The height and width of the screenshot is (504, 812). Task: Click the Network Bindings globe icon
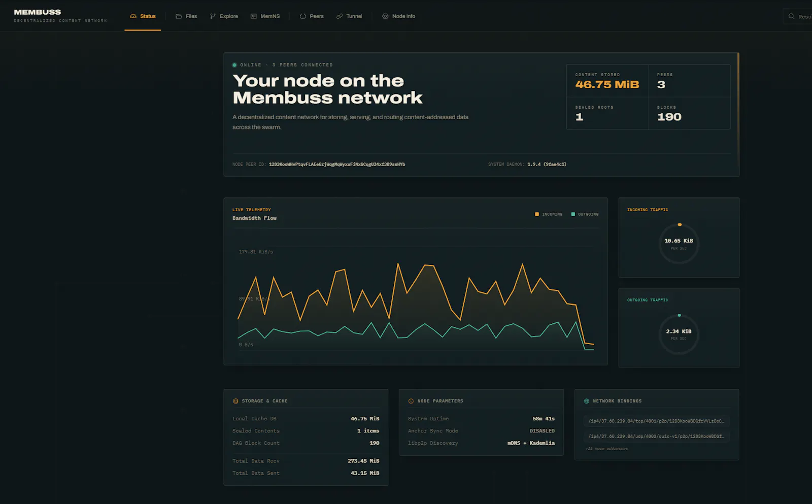click(587, 401)
